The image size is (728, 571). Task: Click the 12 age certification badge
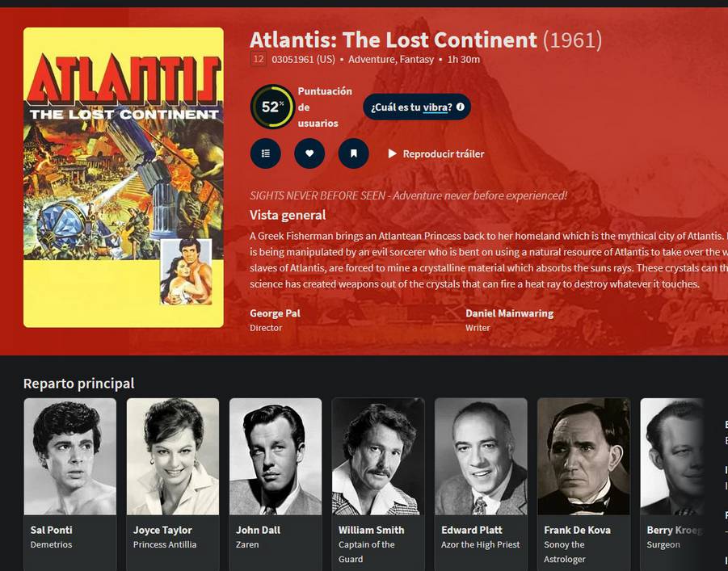258,60
